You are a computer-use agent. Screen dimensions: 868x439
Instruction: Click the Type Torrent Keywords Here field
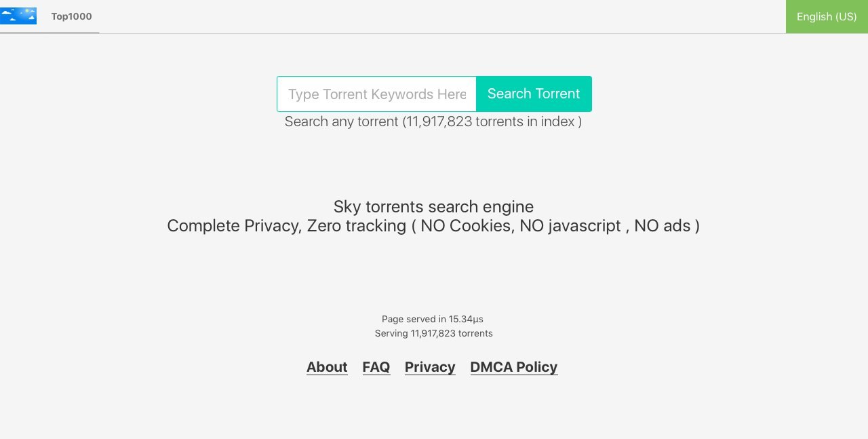(376, 94)
